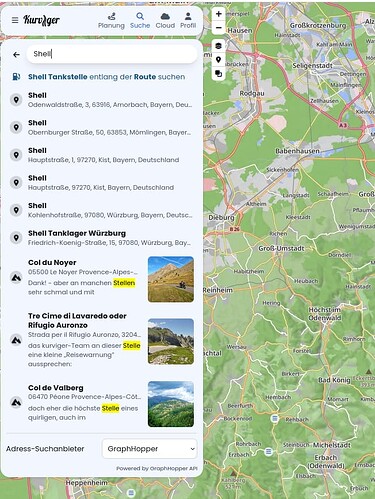This screenshot has width=375, height=499.
Task: Open the Profil tab
Action: 188,21
